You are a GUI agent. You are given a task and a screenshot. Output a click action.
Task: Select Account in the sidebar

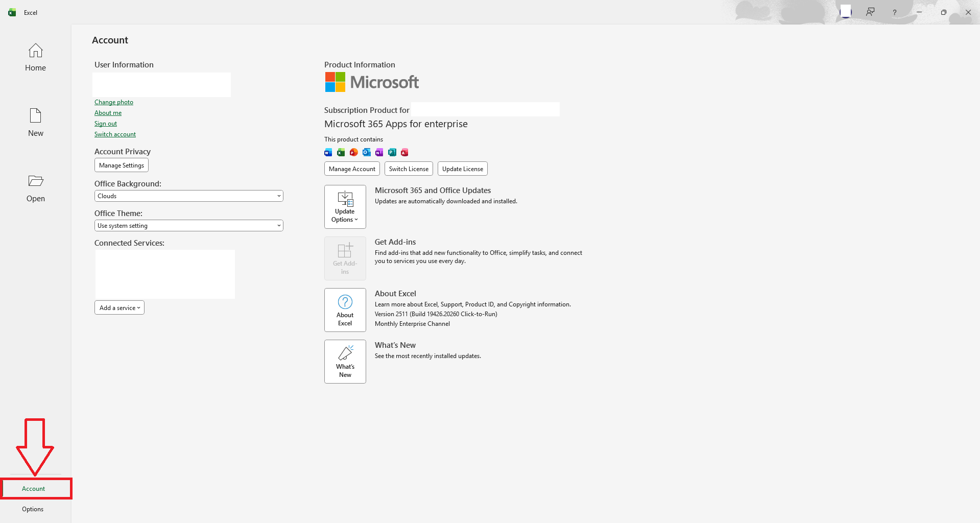point(36,489)
